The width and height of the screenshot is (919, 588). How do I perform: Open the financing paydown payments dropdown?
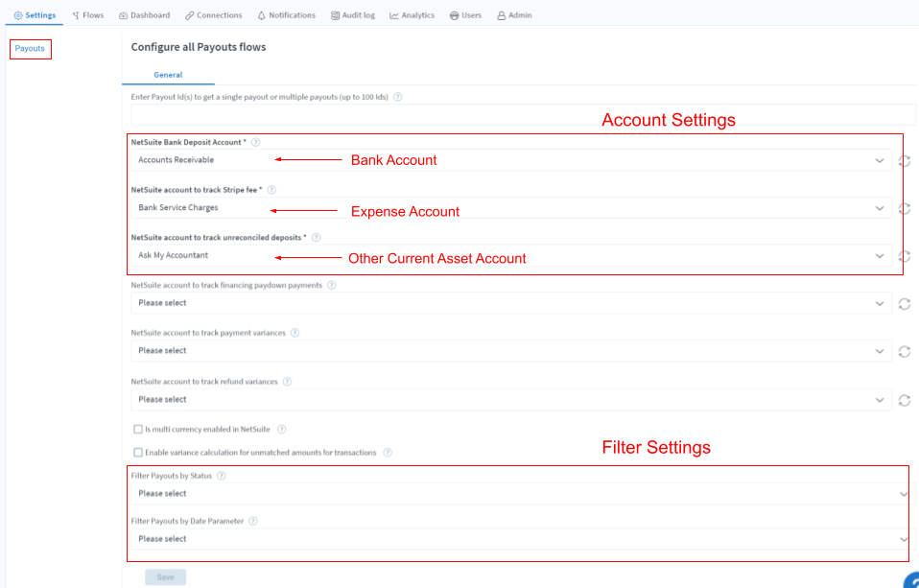pos(511,303)
